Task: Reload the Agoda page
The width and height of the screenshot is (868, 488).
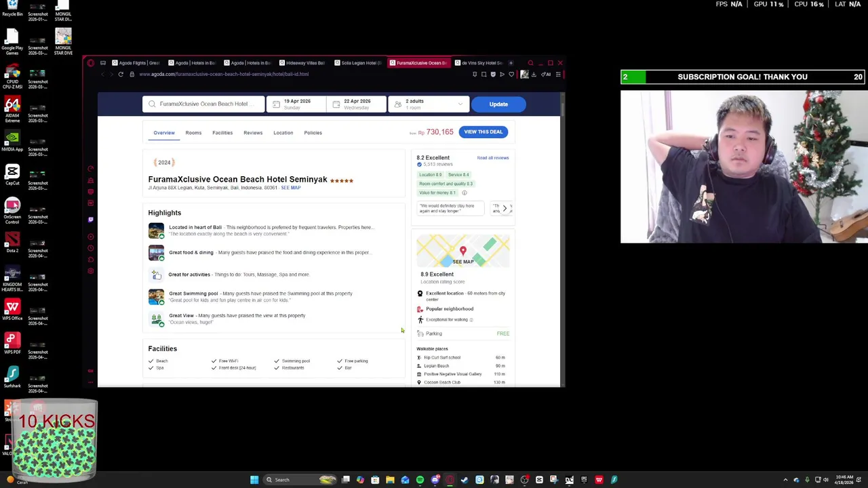Action: (121, 74)
